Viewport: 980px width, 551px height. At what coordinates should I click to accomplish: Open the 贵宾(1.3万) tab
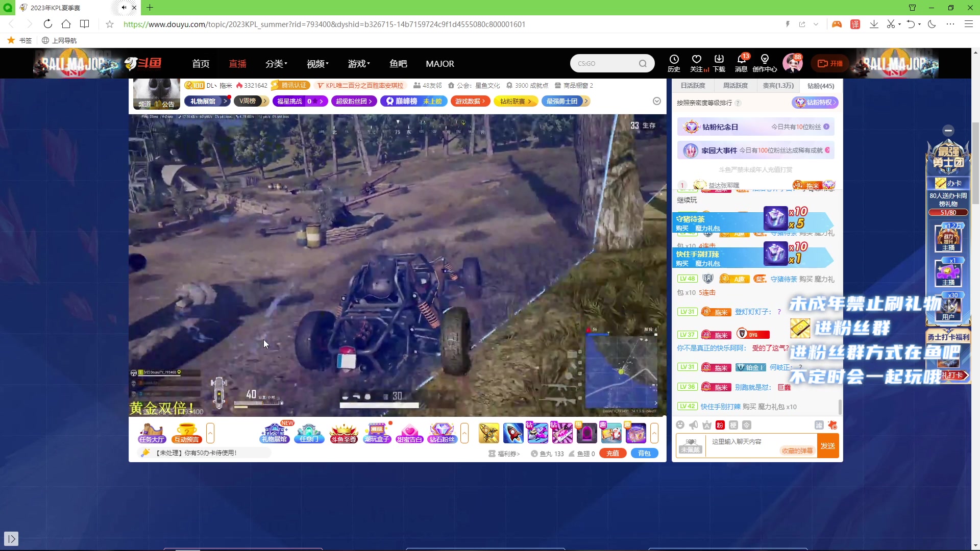tap(778, 86)
